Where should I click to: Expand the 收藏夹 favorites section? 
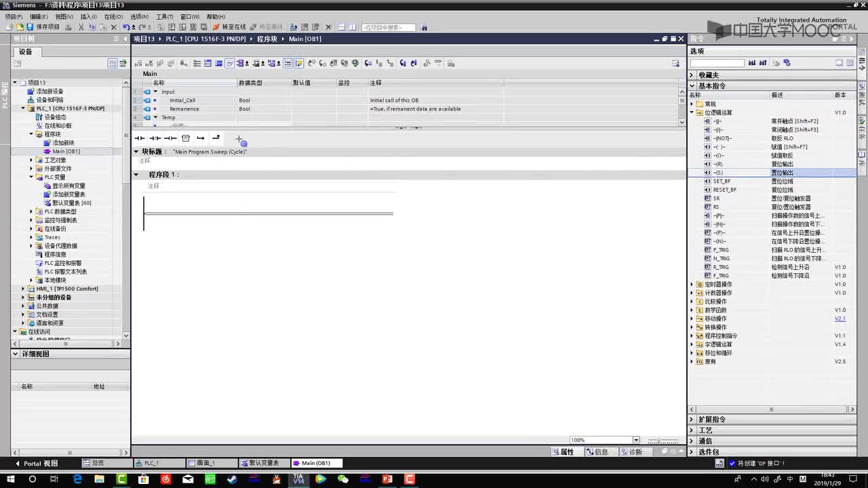692,75
